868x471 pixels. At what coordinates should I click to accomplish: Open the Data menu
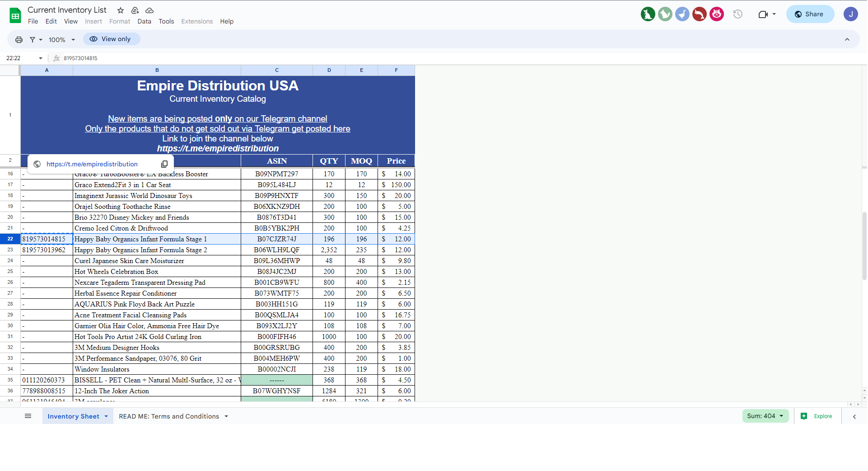click(145, 21)
